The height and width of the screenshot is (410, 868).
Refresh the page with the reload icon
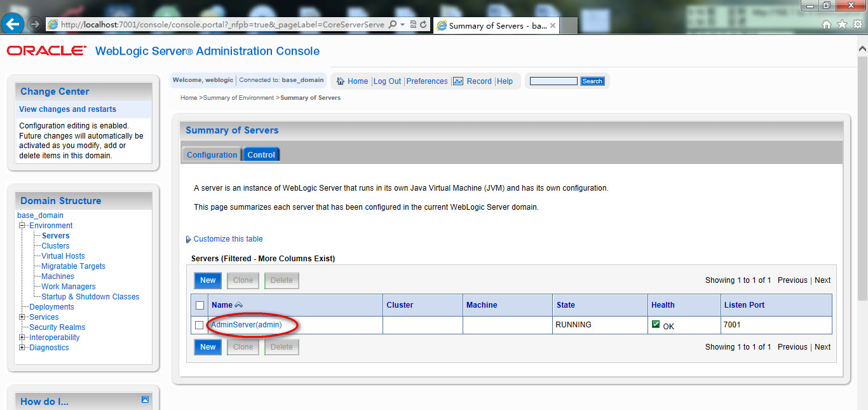[x=423, y=24]
